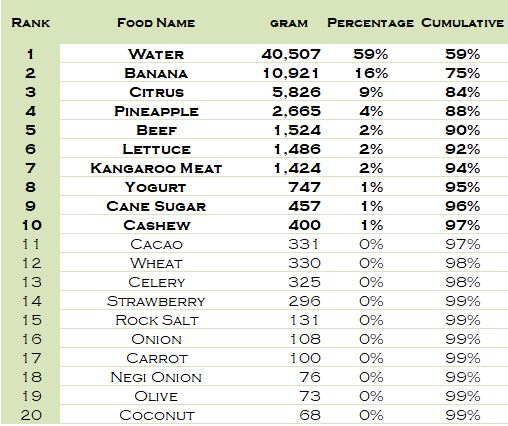Select the Rock Salt cell
This screenshot has height=426, width=508.
(157, 320)
